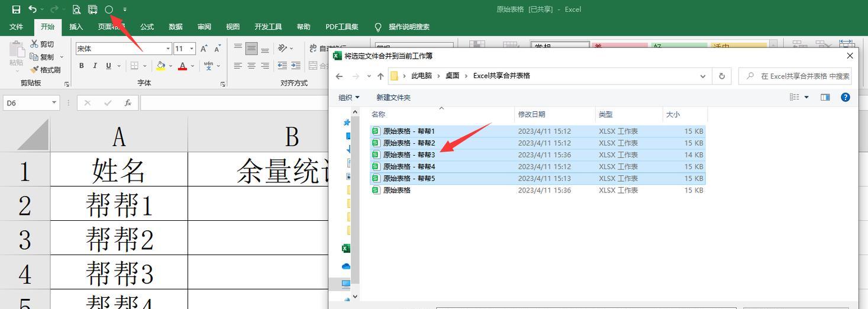Viewport: 868px width, 309px height.
Task: Go back in the file dialog
Action: point(339,76)
